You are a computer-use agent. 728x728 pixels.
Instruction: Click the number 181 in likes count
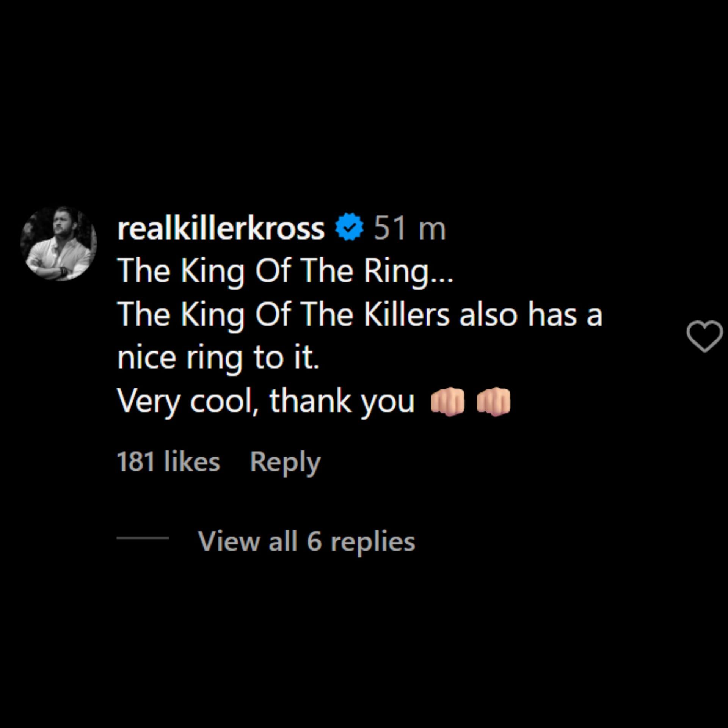click(x=136, y=462)
